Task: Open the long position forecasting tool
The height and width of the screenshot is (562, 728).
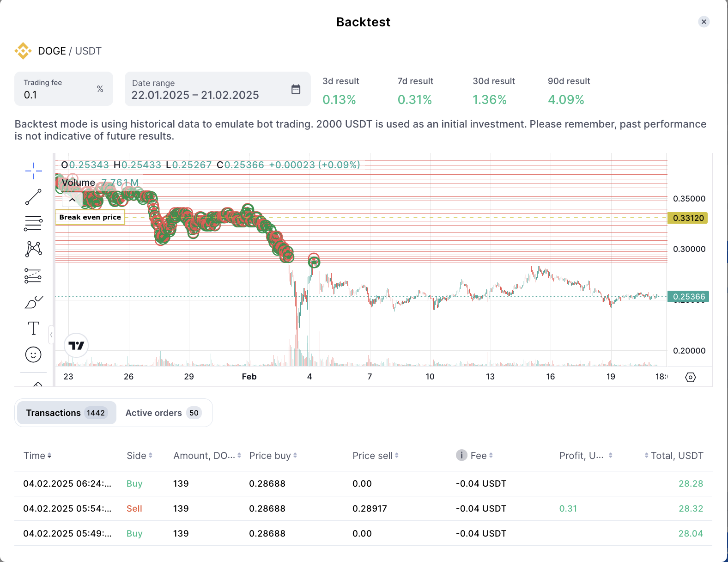Action: coord(33,276)
